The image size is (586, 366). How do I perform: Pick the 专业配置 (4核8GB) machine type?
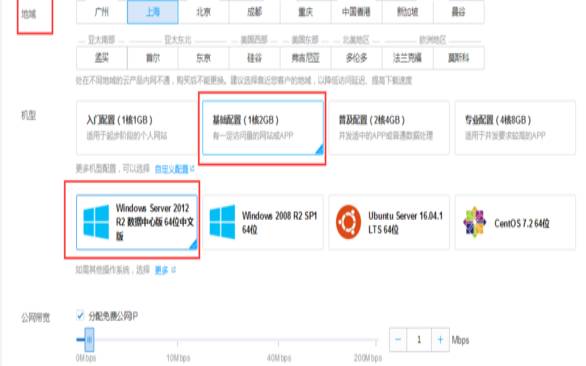515,127
